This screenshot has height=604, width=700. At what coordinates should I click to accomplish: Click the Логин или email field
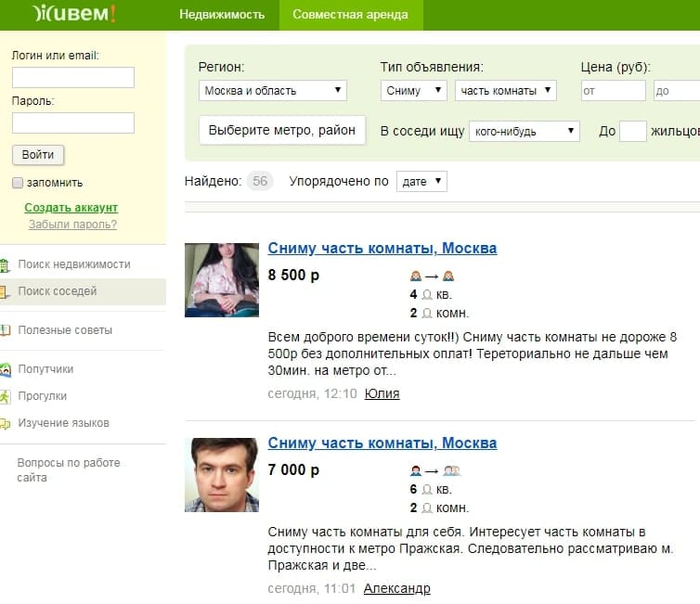coord(73,77)
